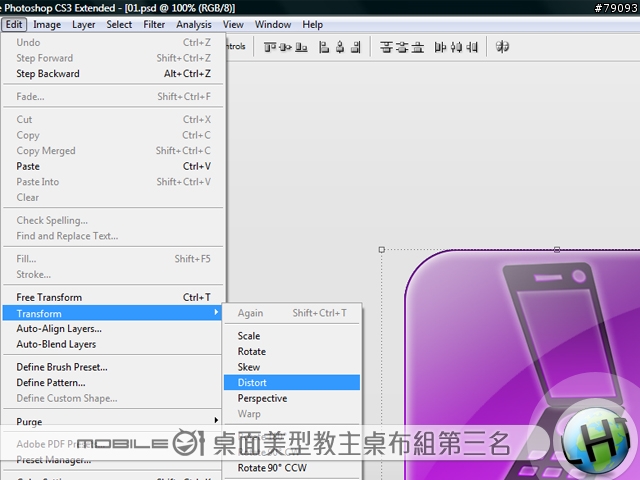The width and height of the screenshot is (640, 480).
Task: Open the Filter menu
Action: coord(154,25)
